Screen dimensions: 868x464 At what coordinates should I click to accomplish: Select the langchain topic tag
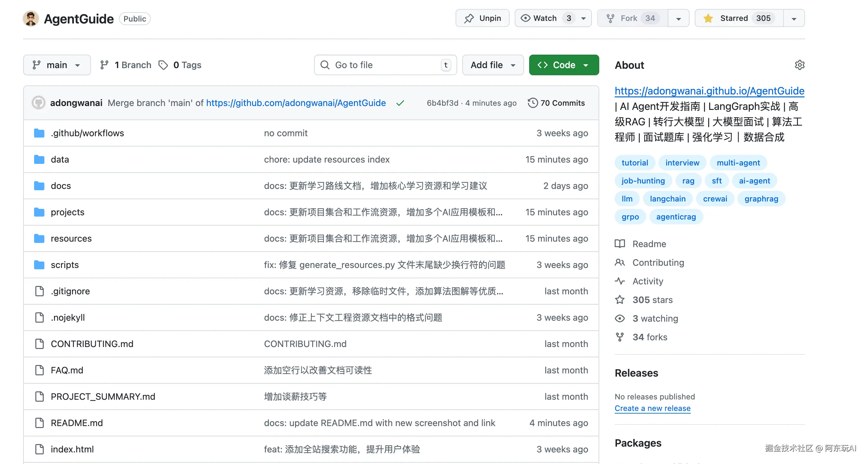(667, 199)
